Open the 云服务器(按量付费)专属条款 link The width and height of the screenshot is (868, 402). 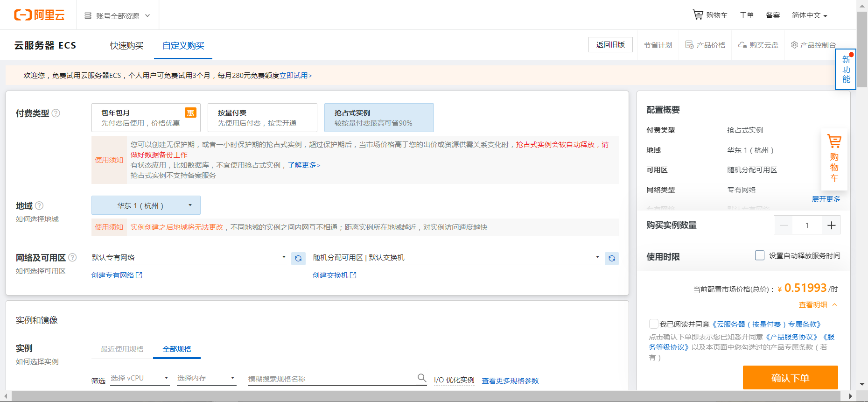(766, 324)
